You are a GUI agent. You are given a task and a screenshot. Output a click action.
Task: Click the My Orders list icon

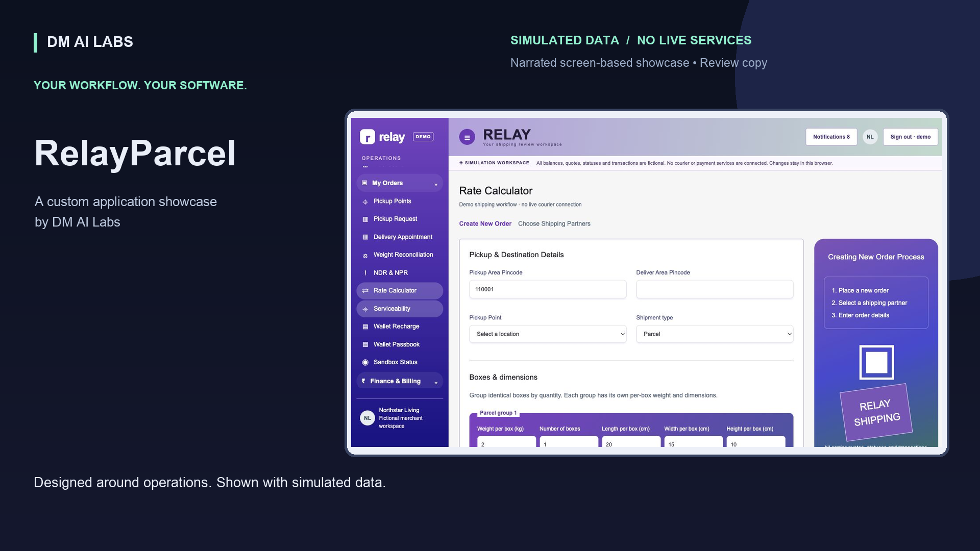364,183
